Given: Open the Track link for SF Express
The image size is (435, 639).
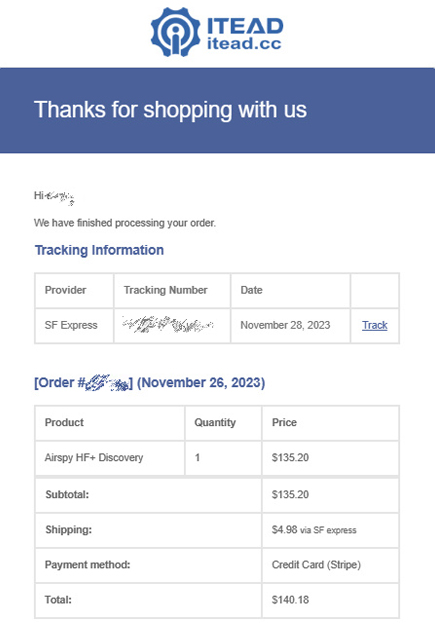Looking at the screenshot, I should pos(375,325).
